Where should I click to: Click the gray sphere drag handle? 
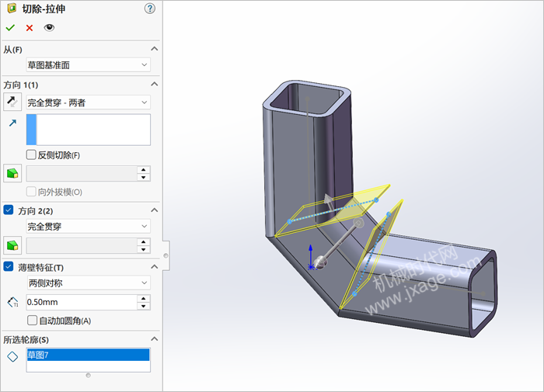320,262
